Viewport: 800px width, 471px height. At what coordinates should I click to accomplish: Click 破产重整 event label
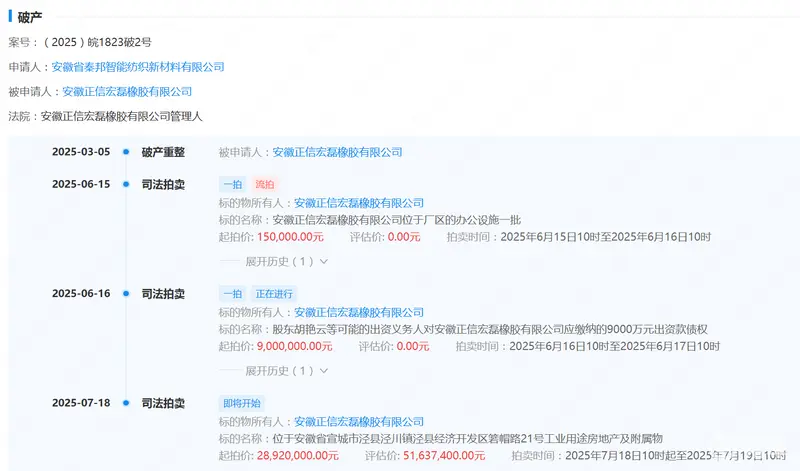[163, 152]
